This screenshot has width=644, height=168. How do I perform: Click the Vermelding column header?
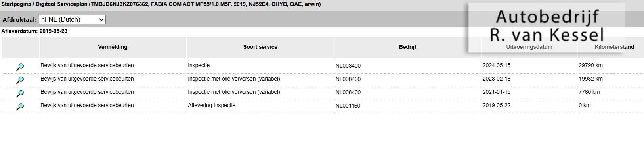pos(113,47)
